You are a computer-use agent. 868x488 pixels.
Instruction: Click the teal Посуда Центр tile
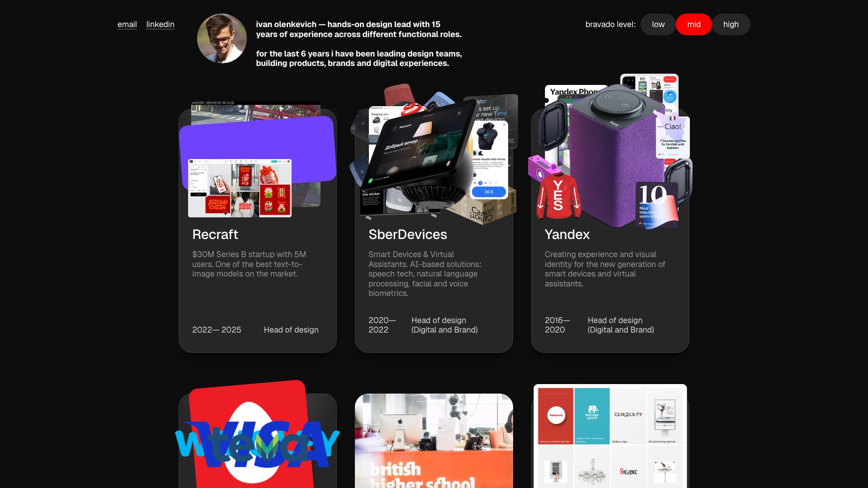pyautogui.click(x=592, y=416)
